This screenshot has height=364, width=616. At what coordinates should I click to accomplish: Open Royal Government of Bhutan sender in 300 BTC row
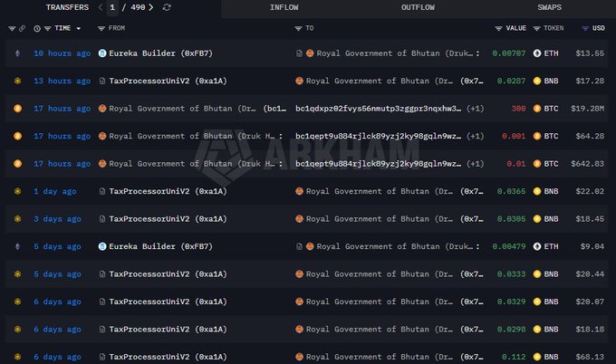[x=182, y=109]
